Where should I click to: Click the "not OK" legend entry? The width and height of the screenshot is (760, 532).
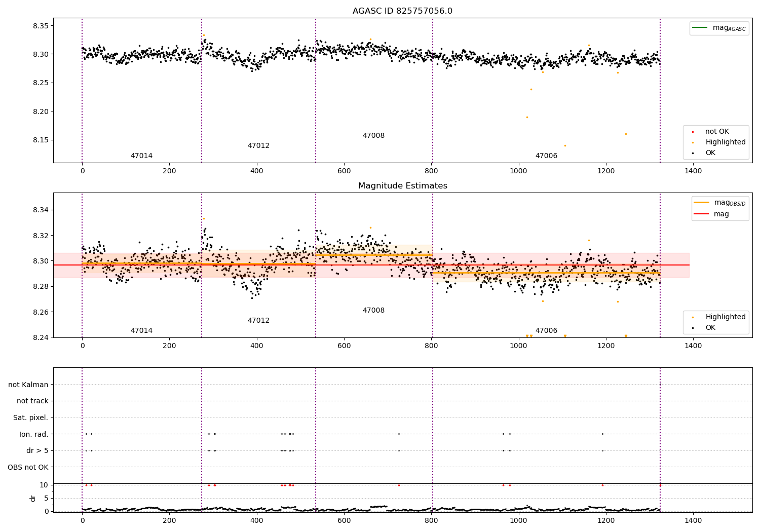(x=717, y=132)
